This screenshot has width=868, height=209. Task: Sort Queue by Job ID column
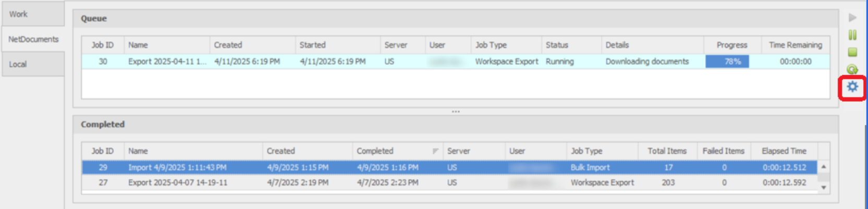103,45
